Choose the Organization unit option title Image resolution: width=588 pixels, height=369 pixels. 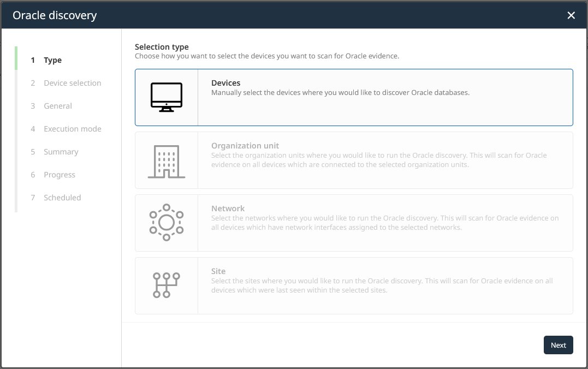pos(245,146)
